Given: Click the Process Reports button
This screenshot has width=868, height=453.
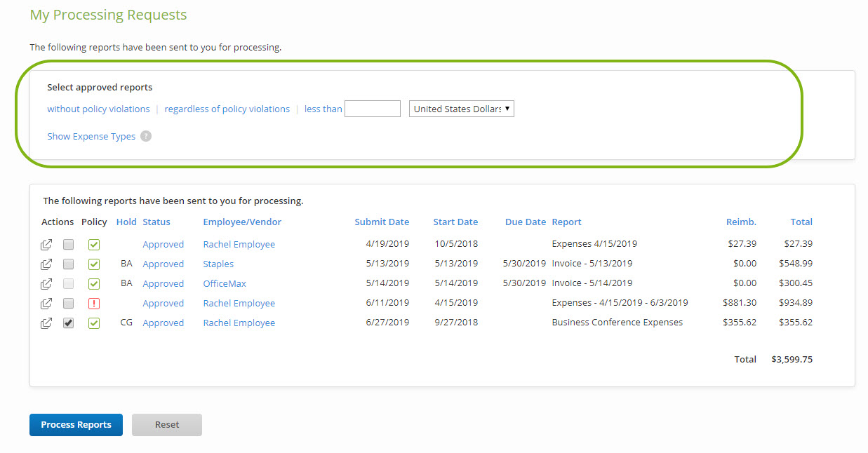Looking at the screenshot, I should (76, 424).
